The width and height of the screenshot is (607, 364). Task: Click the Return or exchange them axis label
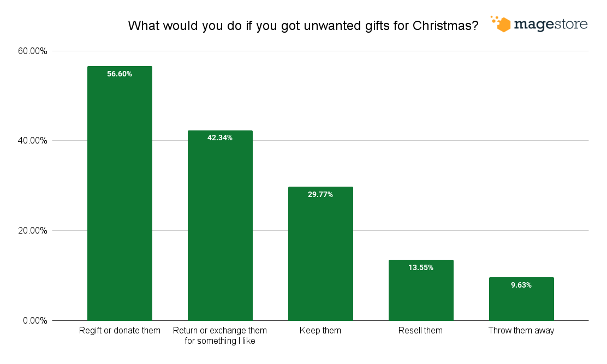tap(220, 336)
